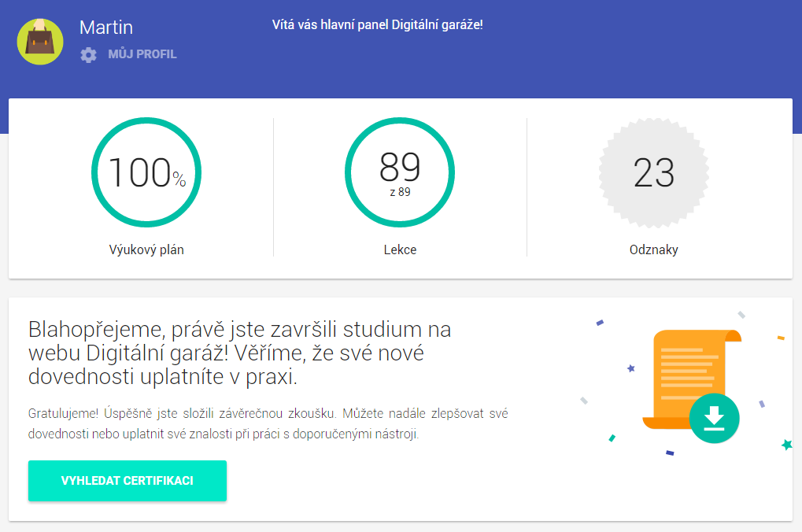Click the Gratulujeme description paragraph
The height and width of the screenshot is (532, 802).
point(268,423)
